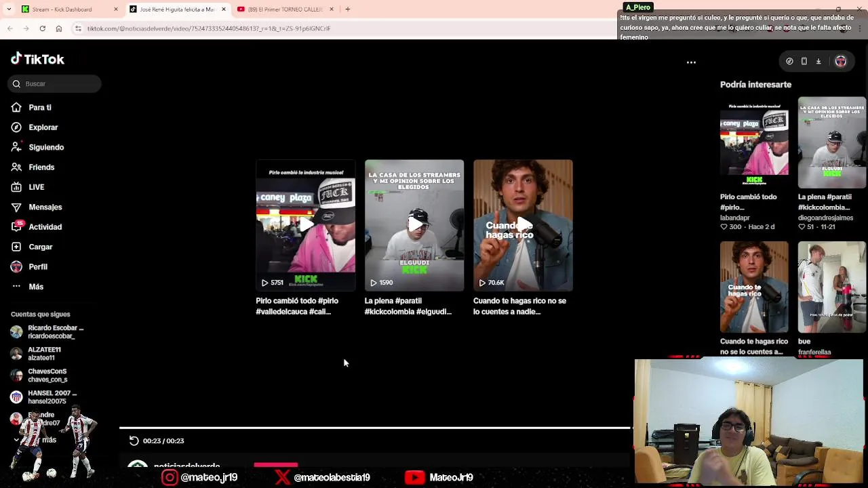Open ALZATEE11 followed account

click(x=36, y=353)
